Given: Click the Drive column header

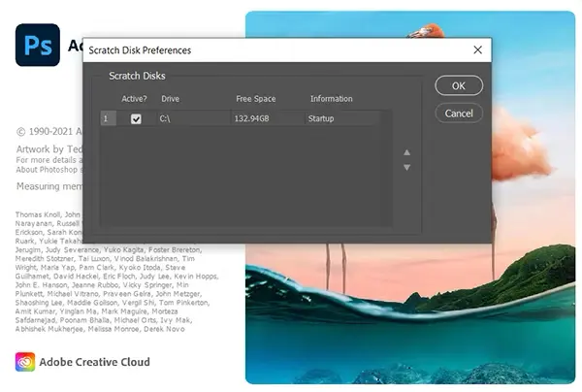Looking at the screenshot, I should pyautogui.click(x=170, y=99).
